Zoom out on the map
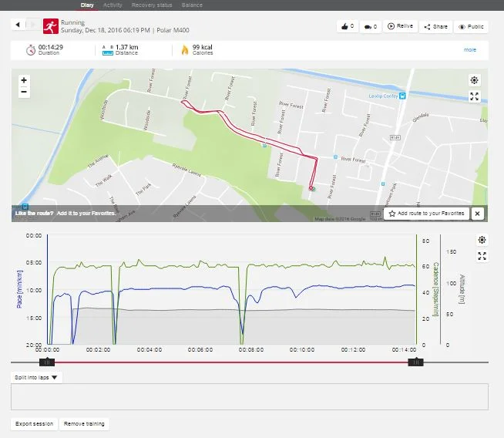Image resolution: width=504 pixels, height=438 pixels. point(24,92)
